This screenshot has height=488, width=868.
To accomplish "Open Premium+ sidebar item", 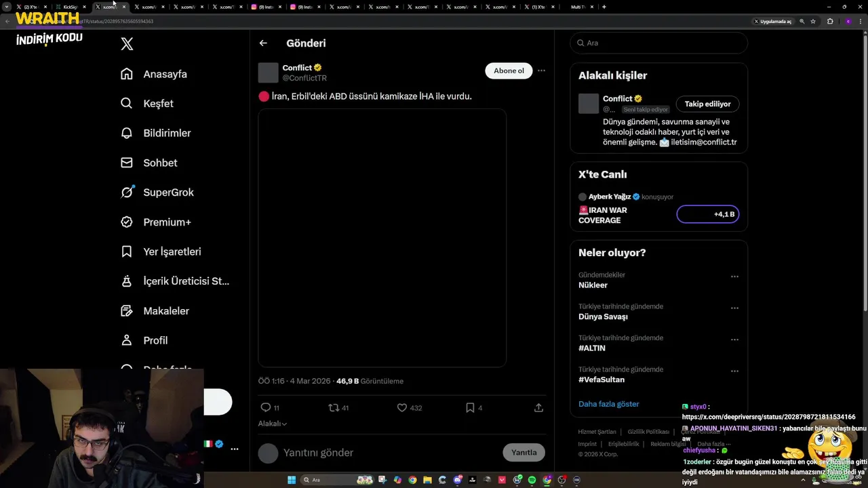I will 156,222.
